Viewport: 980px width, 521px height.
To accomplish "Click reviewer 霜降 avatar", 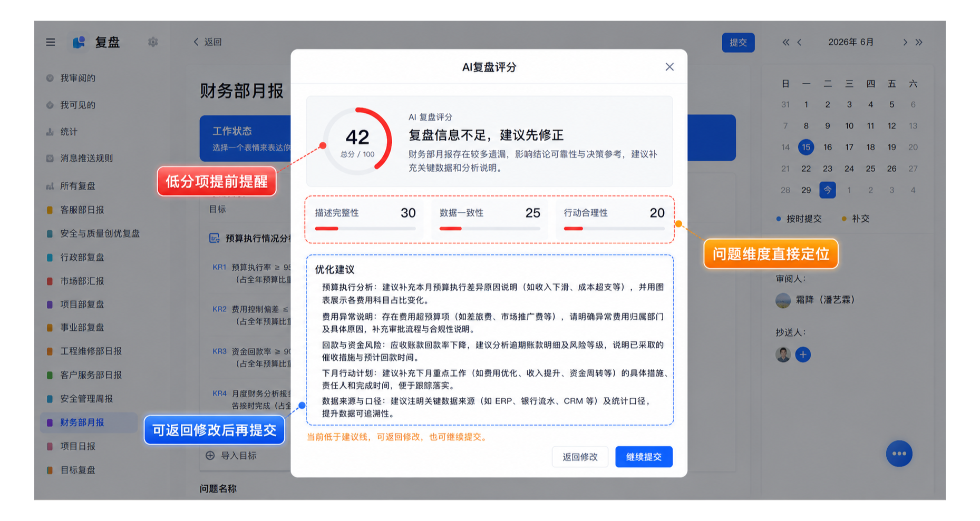I will click(x=783, y=300).
